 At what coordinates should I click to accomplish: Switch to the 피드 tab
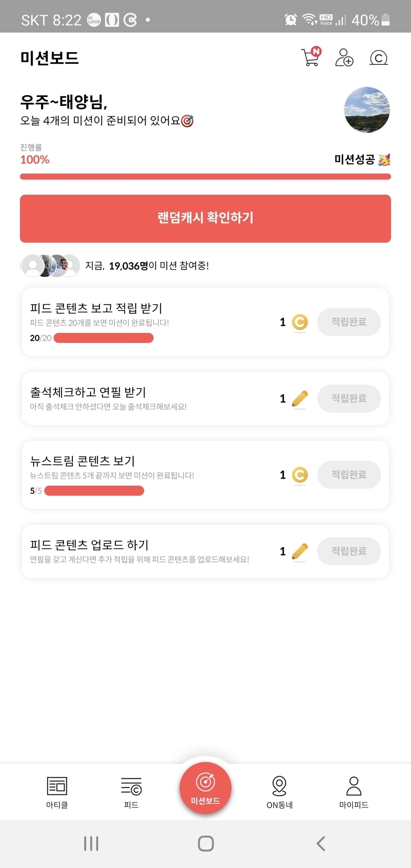pos(131,792)
